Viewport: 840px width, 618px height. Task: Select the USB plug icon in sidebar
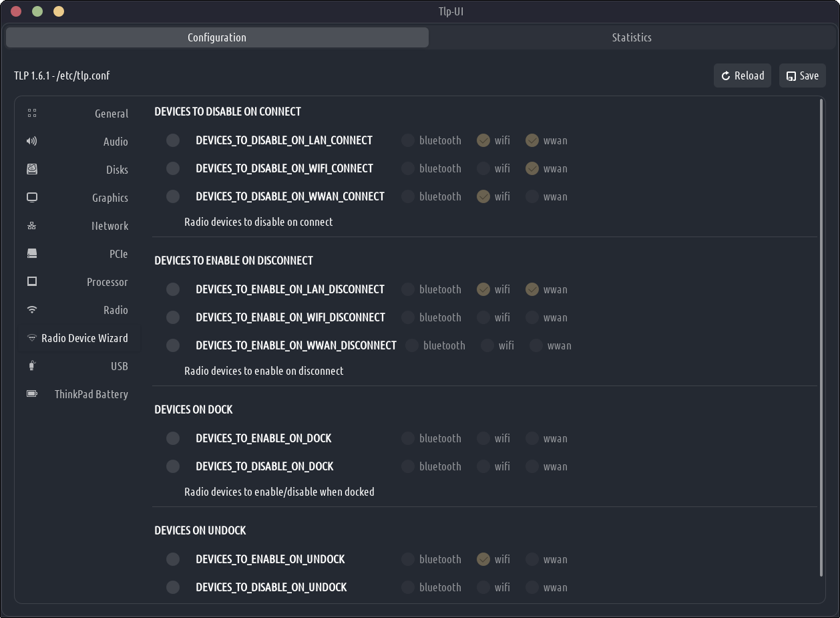click(x=32, y=366)
